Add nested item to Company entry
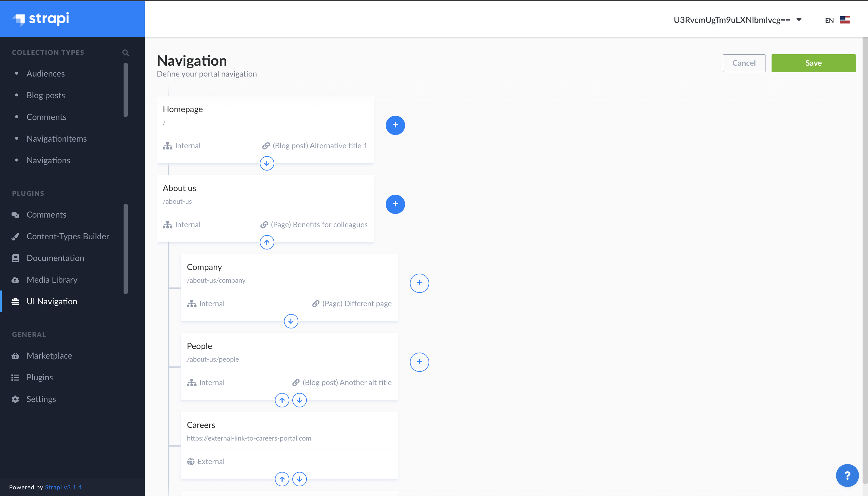 (419, 283)
